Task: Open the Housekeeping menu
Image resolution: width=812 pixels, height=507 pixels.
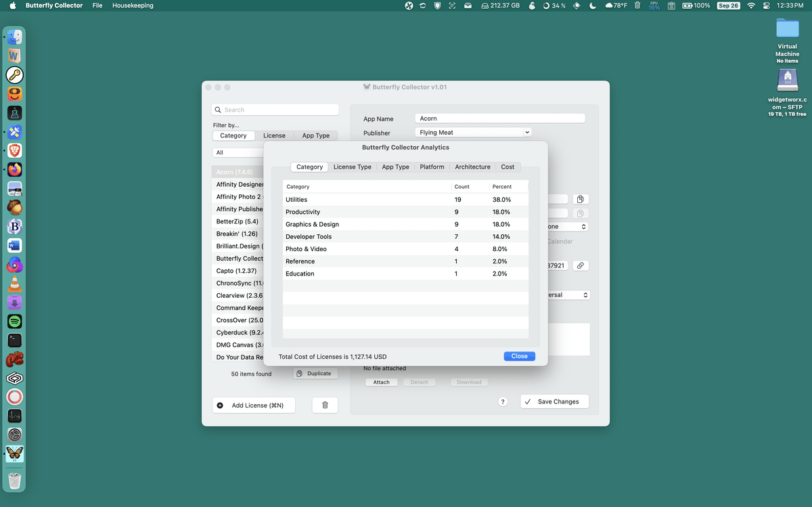Action: pyautogui.click(x=133, y=5)
